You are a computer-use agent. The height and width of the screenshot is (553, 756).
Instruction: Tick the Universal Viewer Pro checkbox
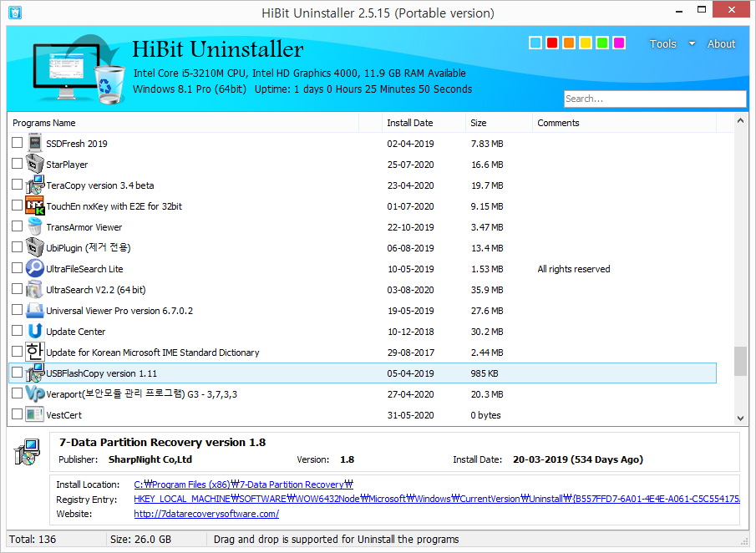pos(17,310)
